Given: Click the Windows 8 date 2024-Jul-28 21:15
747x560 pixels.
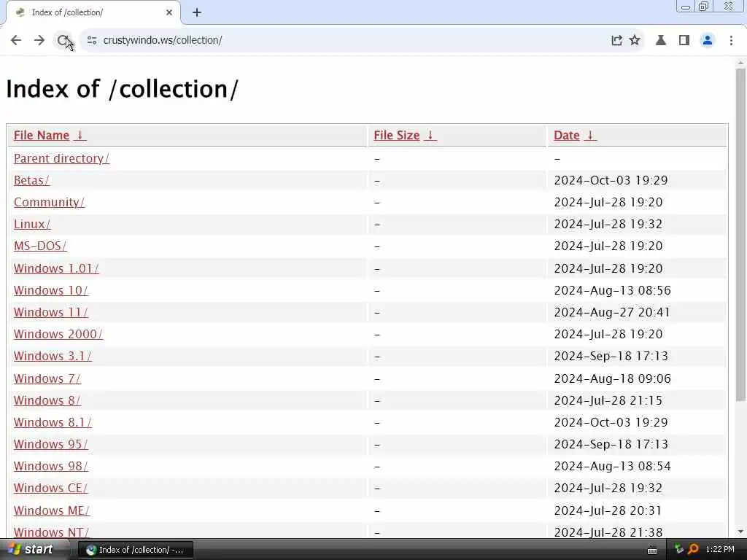Looking at the screenshot, I should [x=608, y=400].
